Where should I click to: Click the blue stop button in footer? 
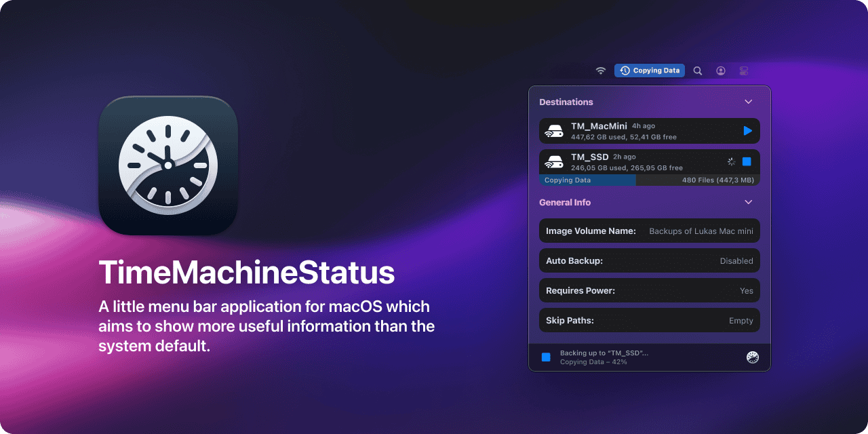coord(546,357)
